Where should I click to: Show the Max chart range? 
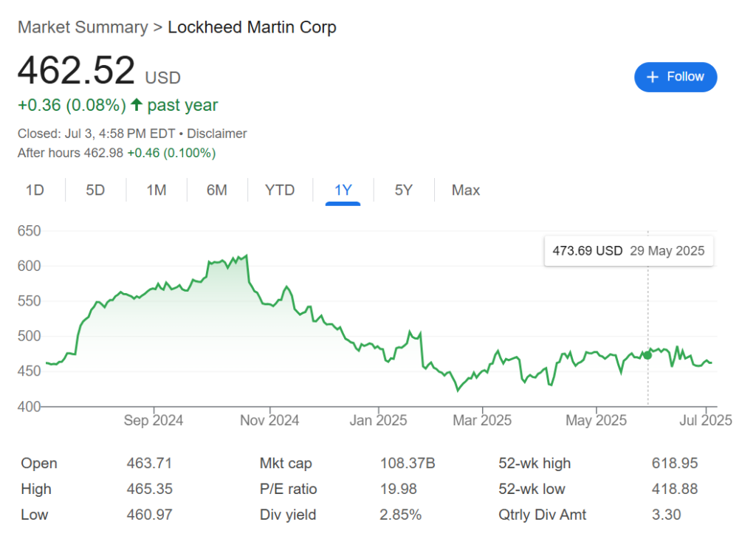(x=466, y=190)
